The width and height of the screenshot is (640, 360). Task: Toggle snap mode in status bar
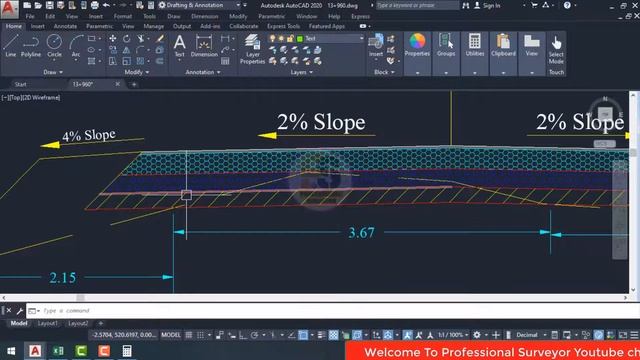(x=200, y=335)
